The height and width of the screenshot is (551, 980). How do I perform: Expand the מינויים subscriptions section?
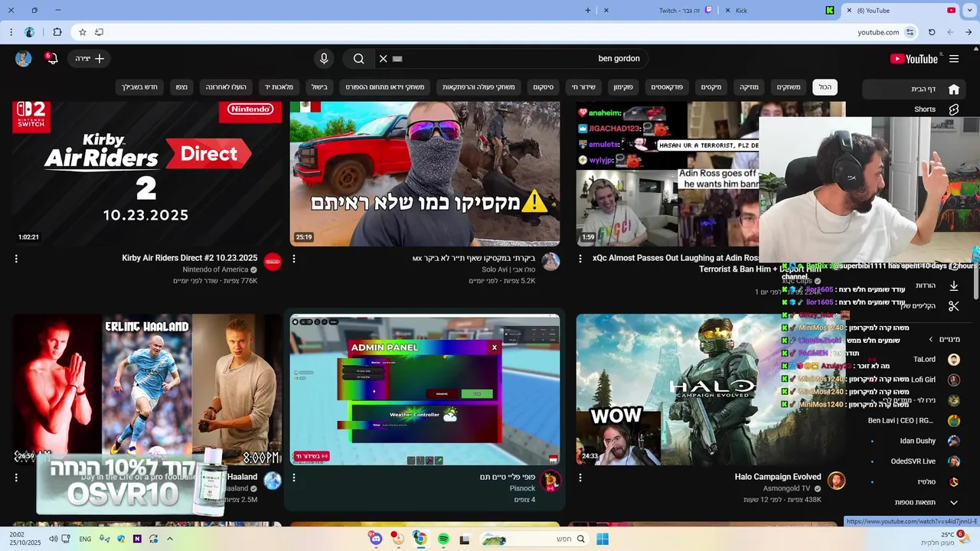944,339
